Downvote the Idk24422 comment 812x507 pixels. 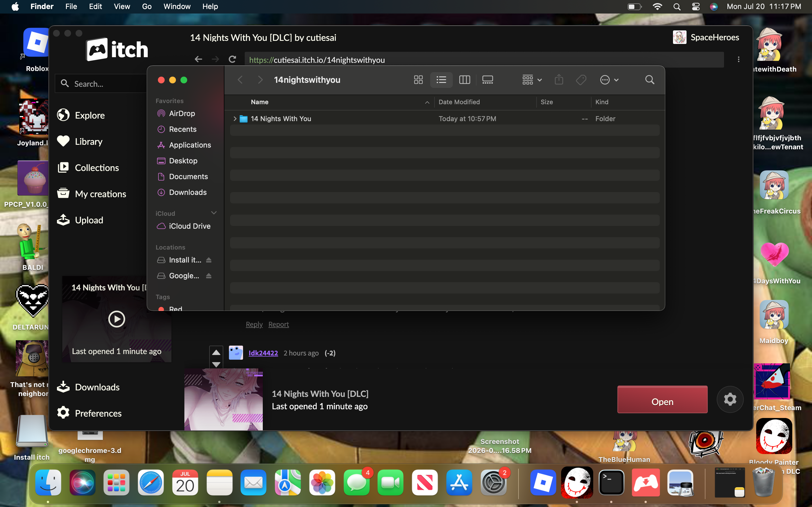click(x=216, y=364)
